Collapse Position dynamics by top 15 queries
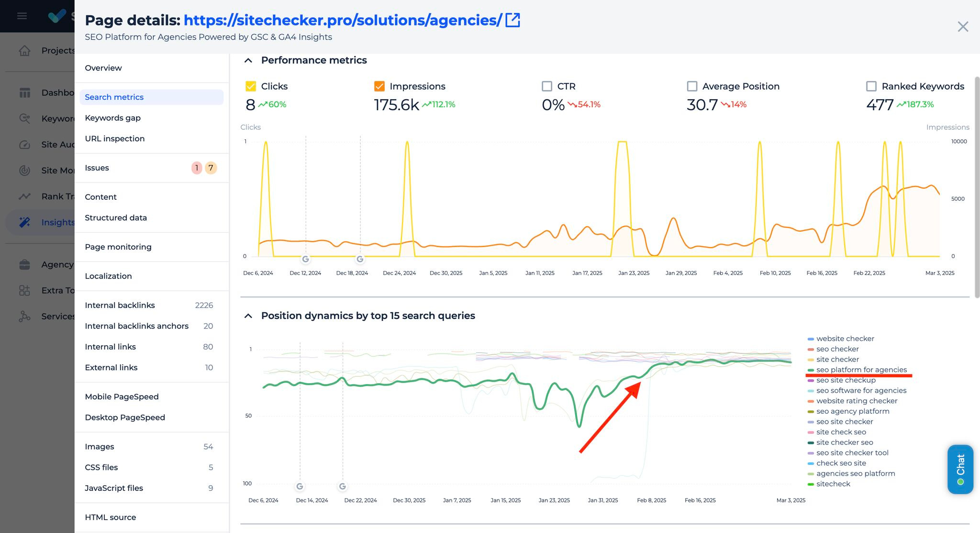 point(248,316)
